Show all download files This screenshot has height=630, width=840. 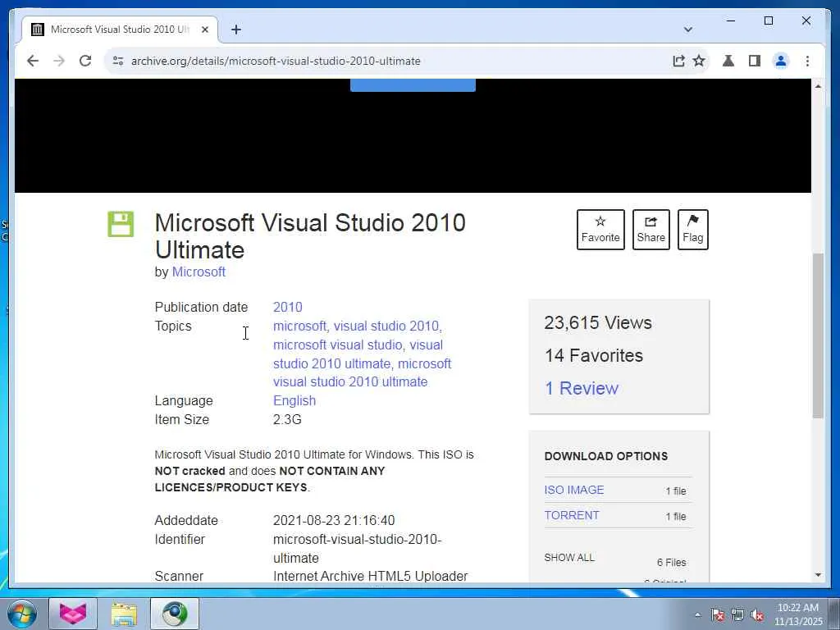pyautogui.click(x=569, y=558)
